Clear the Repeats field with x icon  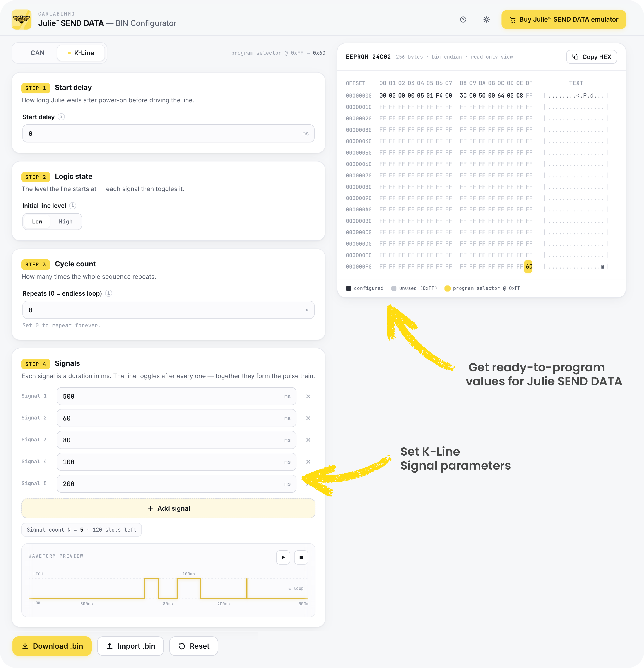307,310
